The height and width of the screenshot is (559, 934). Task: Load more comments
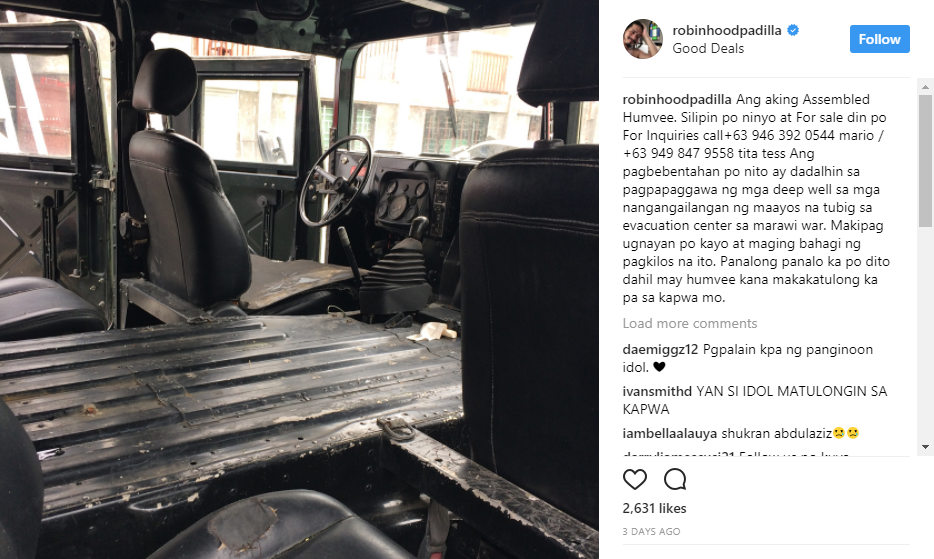[690, 324]
